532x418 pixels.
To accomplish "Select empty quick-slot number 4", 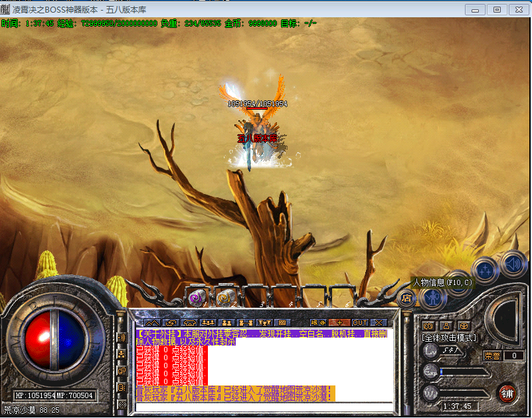I will [x=284, y=296].
